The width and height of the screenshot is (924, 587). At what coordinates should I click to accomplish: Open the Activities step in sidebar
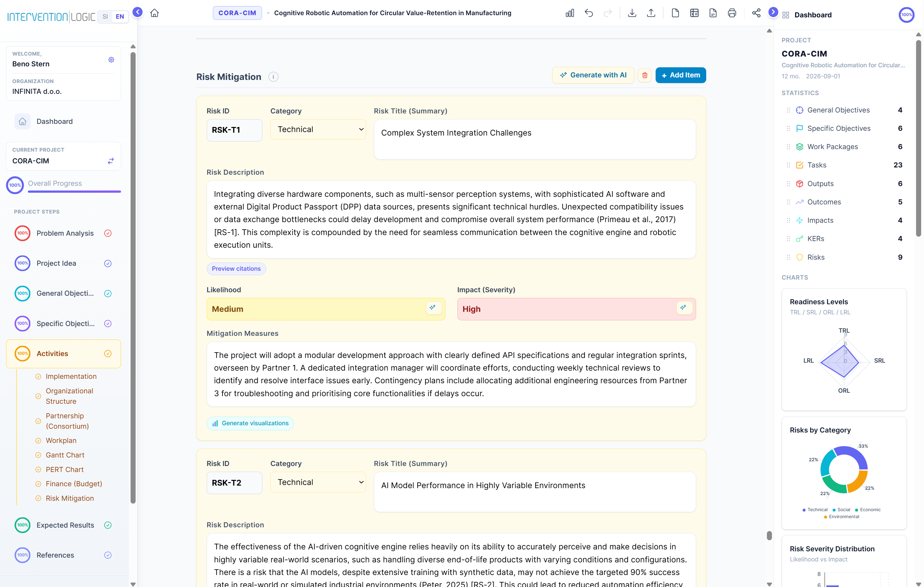tap(63, 354)
